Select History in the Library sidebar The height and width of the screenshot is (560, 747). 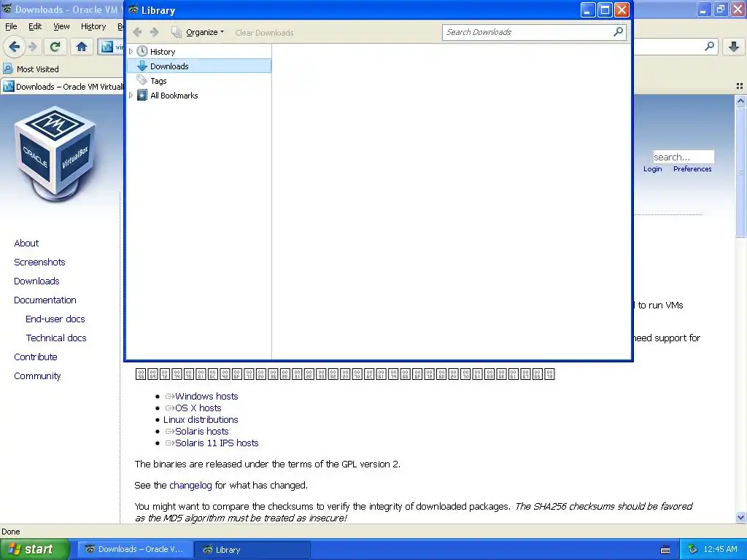click(163, 52)
